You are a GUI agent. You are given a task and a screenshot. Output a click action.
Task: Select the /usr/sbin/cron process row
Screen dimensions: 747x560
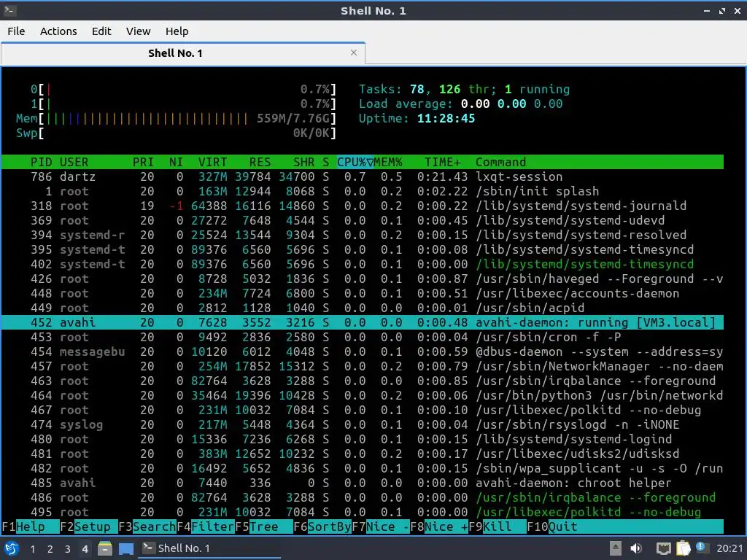(363, 337)
